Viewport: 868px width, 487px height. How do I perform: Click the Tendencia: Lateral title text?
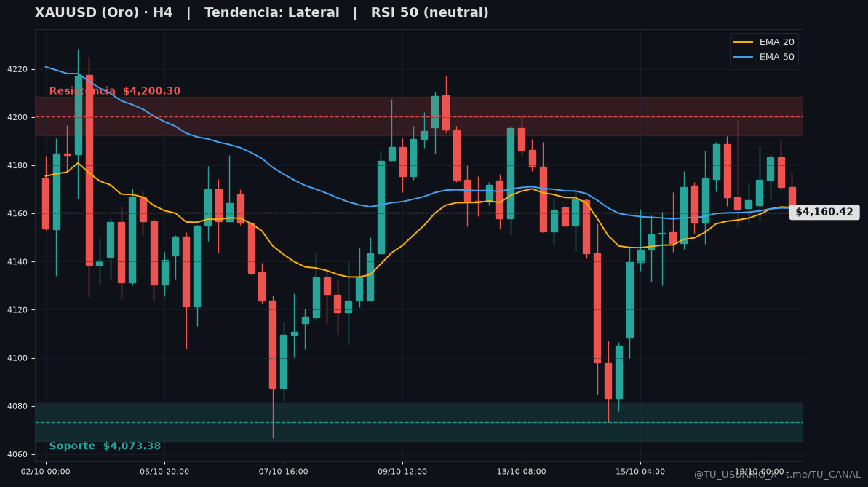272,12
